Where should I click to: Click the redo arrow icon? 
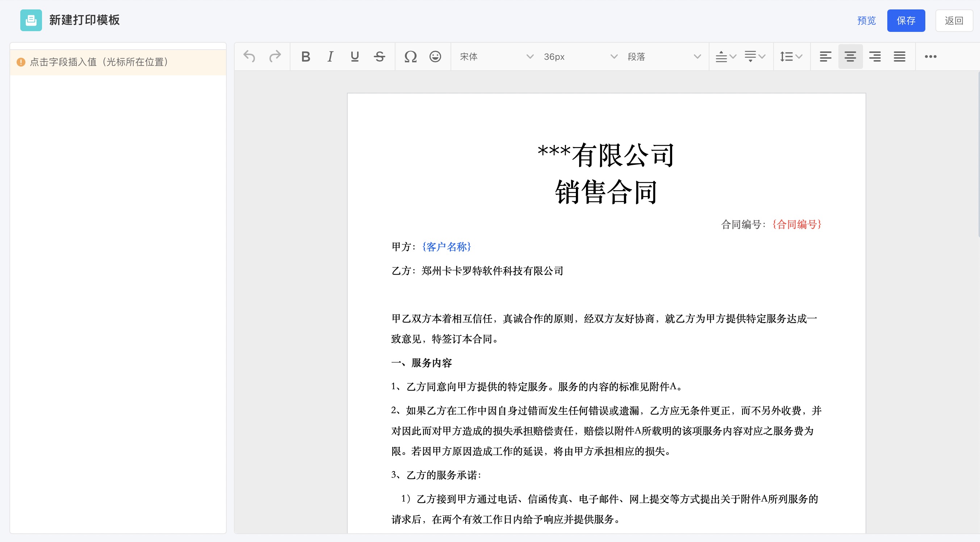[x=275, y=56]
